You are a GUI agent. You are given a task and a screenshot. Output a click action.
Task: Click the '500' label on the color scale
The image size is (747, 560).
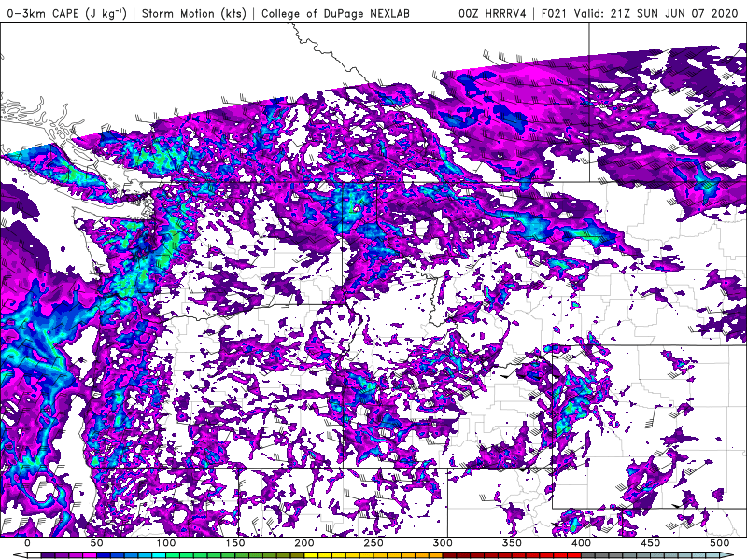(719, 543)
